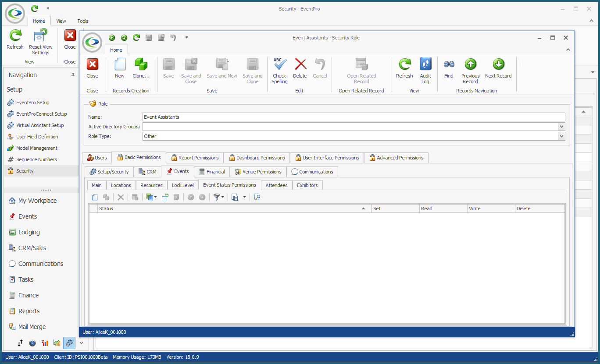Sort by the Status column header
The image size is (600, 364).
point(234,209)
